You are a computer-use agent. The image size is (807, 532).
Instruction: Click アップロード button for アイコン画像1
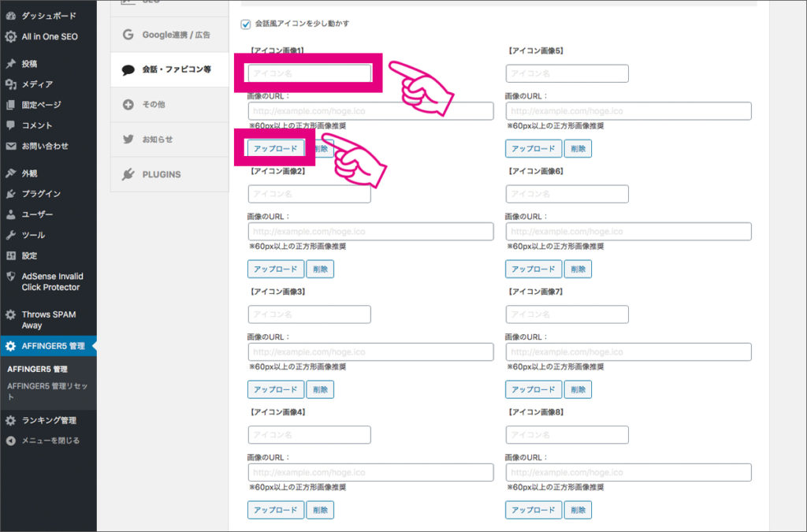(x=276, y=148)
